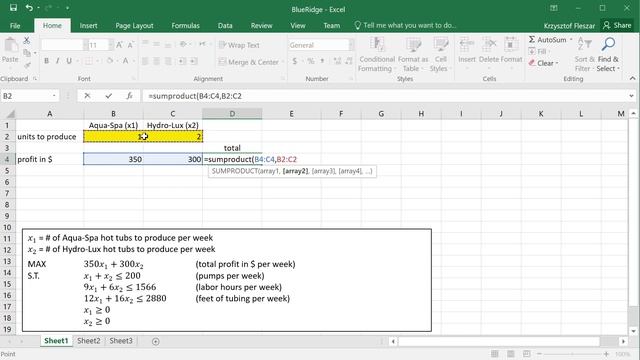Screen dimensions: 640x360
Task: Expand the formula bar with the arrow
Action: tap(631, 96)
